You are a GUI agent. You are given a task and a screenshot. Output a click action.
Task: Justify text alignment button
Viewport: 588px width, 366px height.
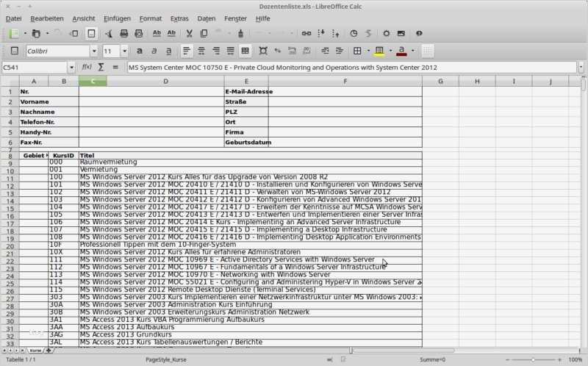(x=231, y=51)
